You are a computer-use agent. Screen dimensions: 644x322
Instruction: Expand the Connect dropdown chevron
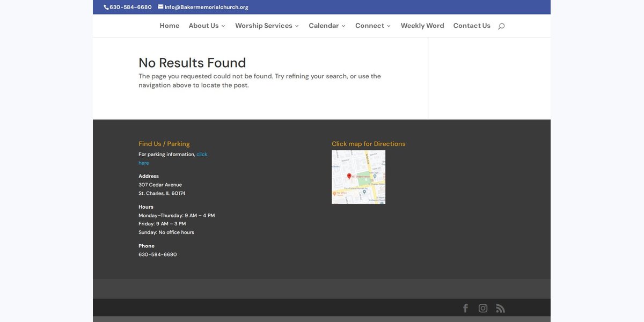(x=389, y=26)
